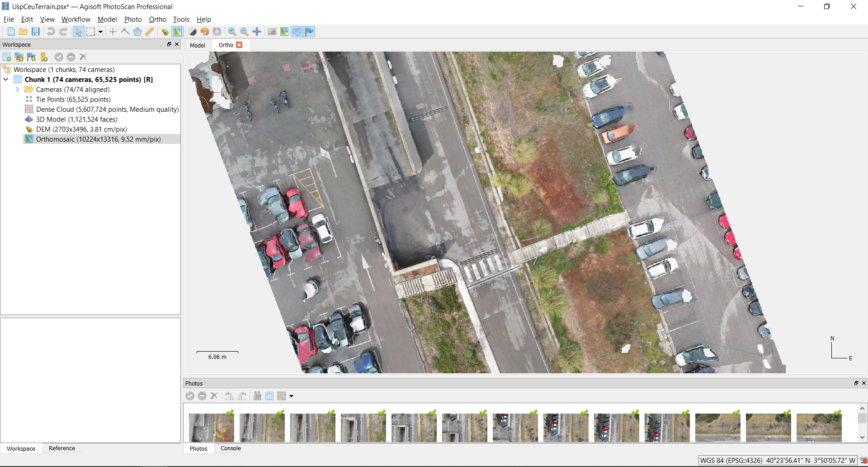Open the Workflow menu
The image size is (868, 467).
tap(75, 19)
